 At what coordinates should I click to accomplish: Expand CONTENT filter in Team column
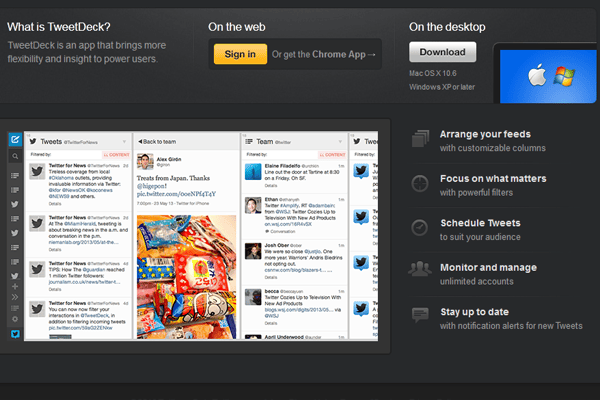click(x=332, y=155)
